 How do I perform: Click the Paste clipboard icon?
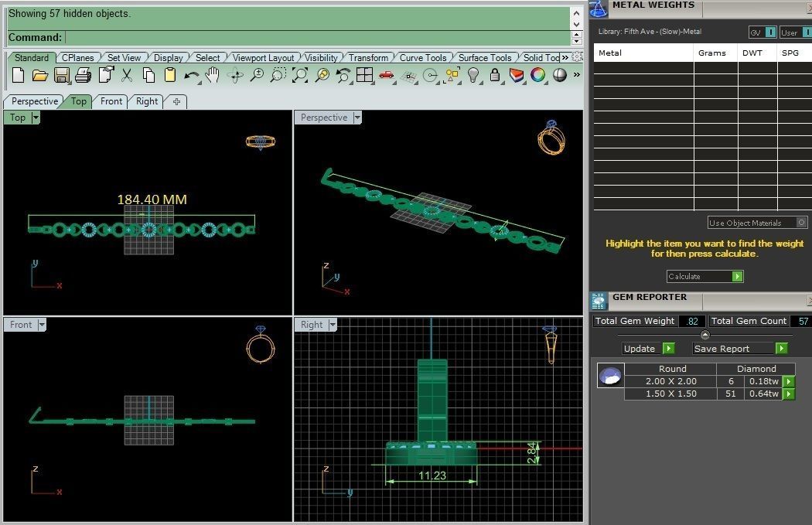(170, 76)
